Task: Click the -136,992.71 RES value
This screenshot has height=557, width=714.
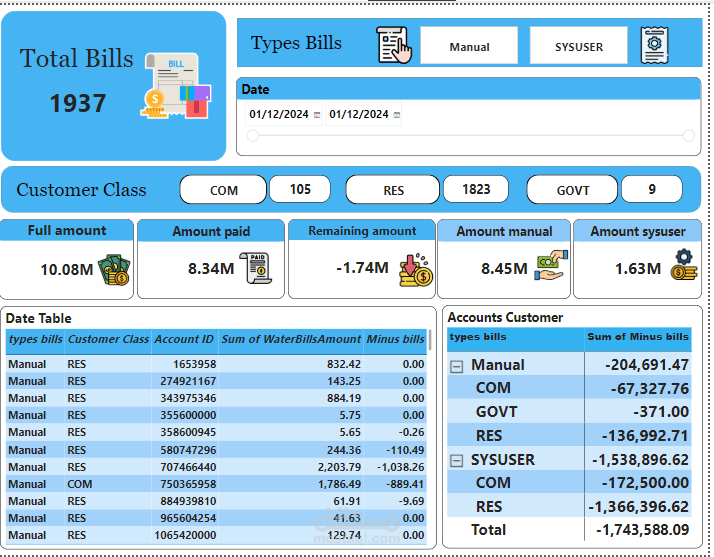Action: point(645,436)
